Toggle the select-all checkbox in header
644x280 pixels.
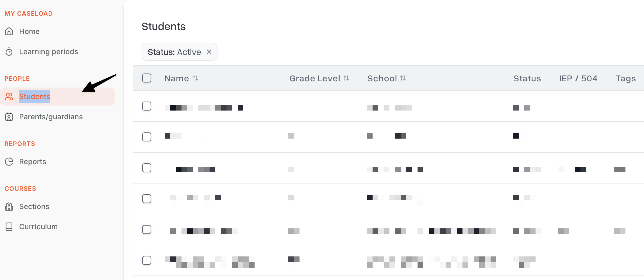click(147, 78)
